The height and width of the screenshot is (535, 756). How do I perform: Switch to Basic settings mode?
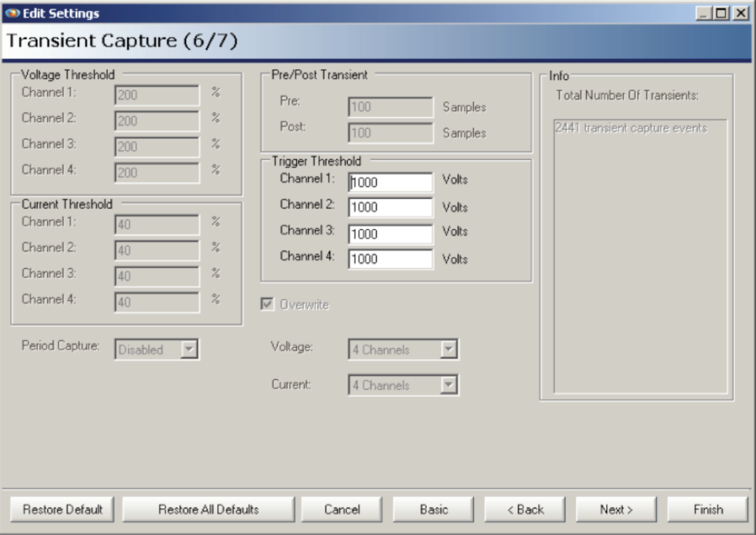(433, 509)
